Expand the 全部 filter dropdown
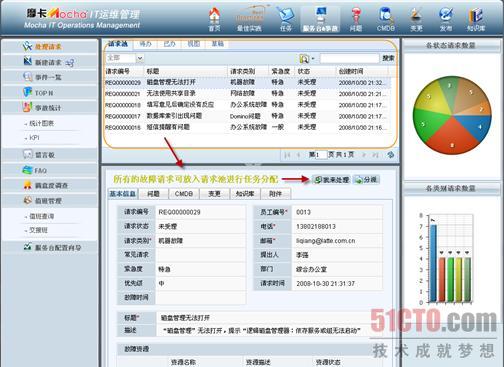Viewport: 504px width, 367px height. pos(140,58)
